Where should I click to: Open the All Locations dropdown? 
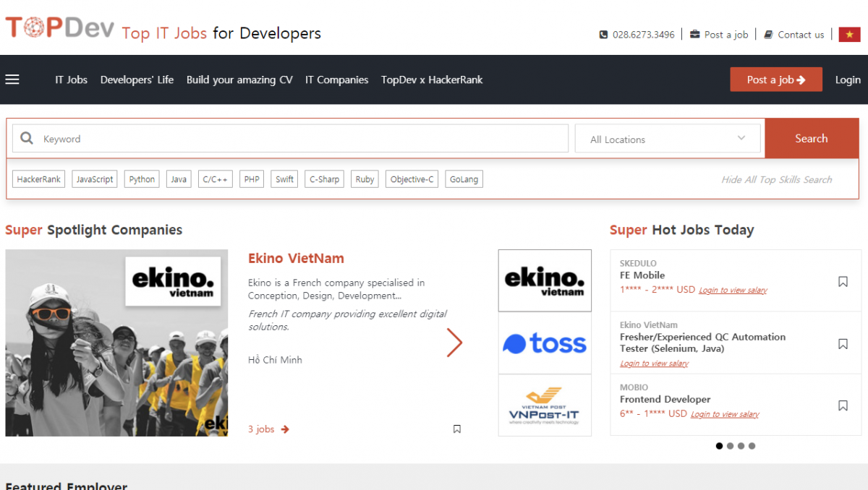tap(667, 139)
